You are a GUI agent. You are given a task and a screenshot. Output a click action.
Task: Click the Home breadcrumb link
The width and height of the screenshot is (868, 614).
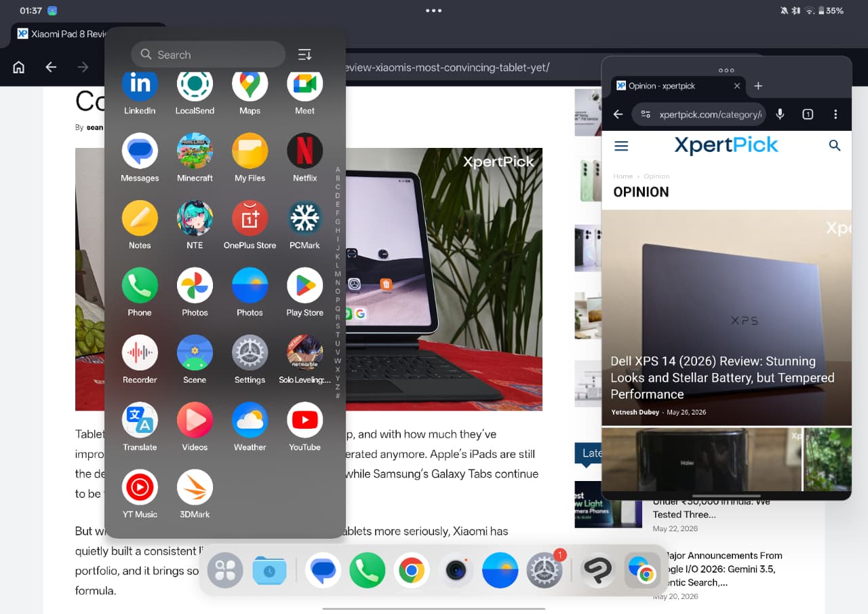623,176
